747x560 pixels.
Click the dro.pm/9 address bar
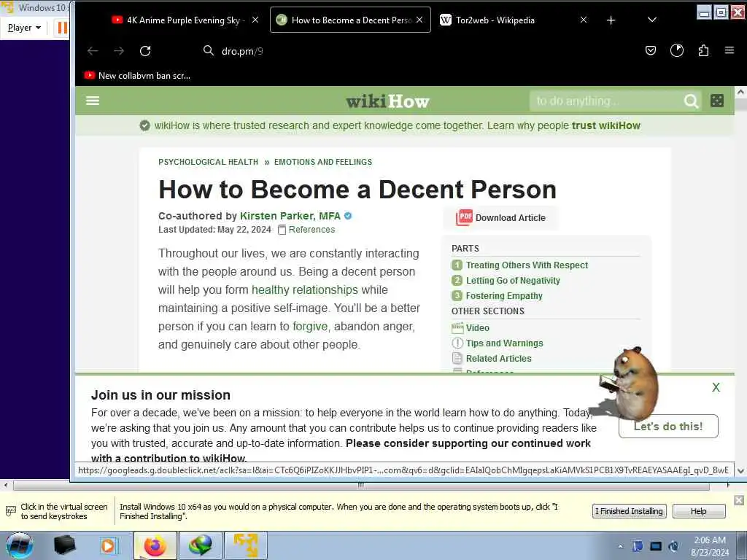click(419, 51)
